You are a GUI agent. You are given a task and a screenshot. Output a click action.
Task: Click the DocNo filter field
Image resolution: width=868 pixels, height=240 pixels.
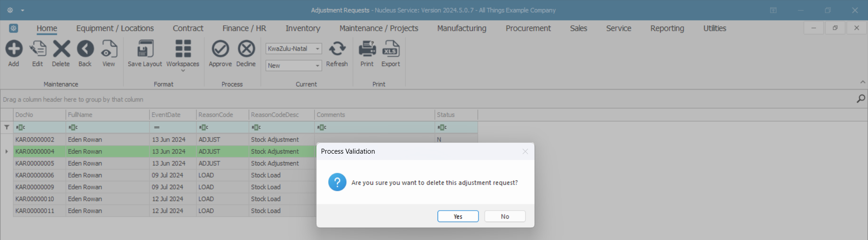[x=40, y=127]
